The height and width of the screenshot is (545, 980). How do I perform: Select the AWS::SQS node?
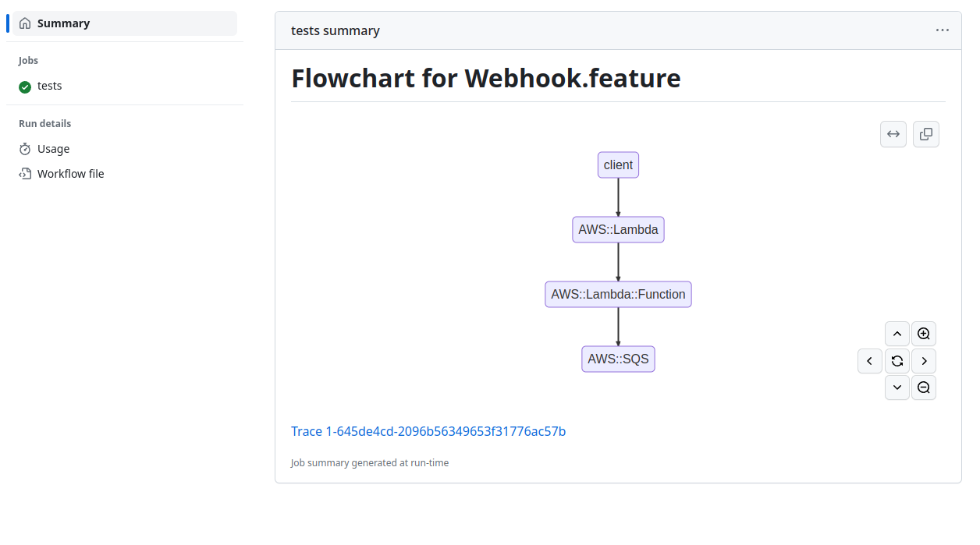618,359
